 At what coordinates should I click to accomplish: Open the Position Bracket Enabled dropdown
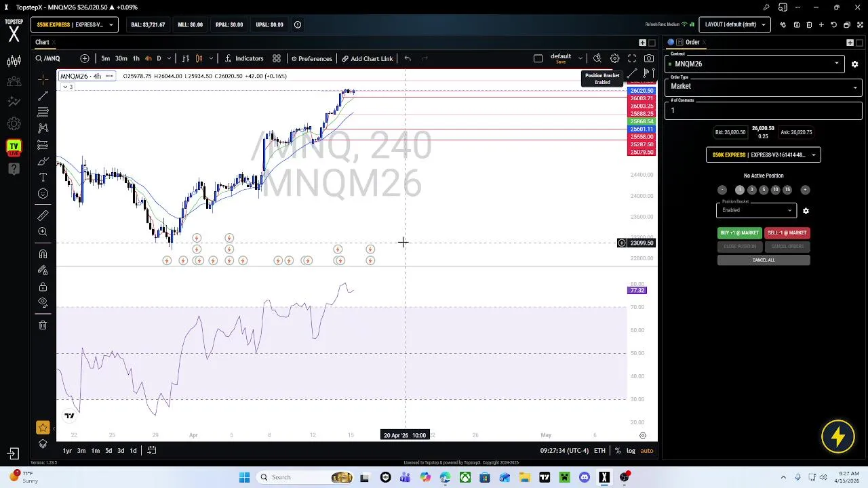tap(757, 210)
